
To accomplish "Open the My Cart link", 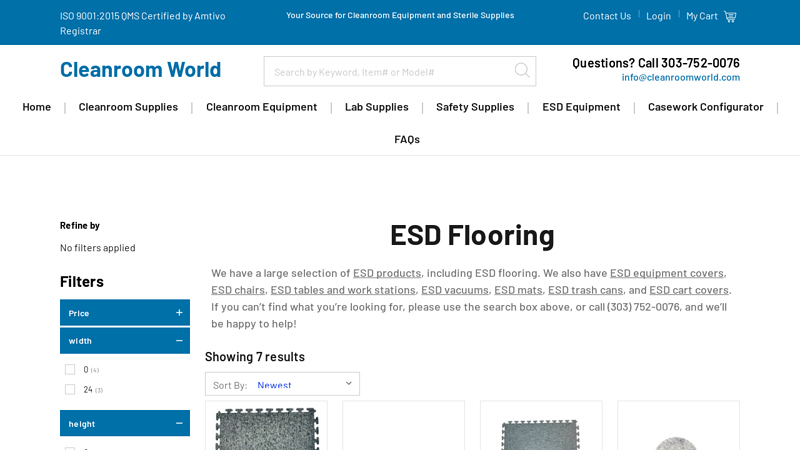I will coord(702,16).
